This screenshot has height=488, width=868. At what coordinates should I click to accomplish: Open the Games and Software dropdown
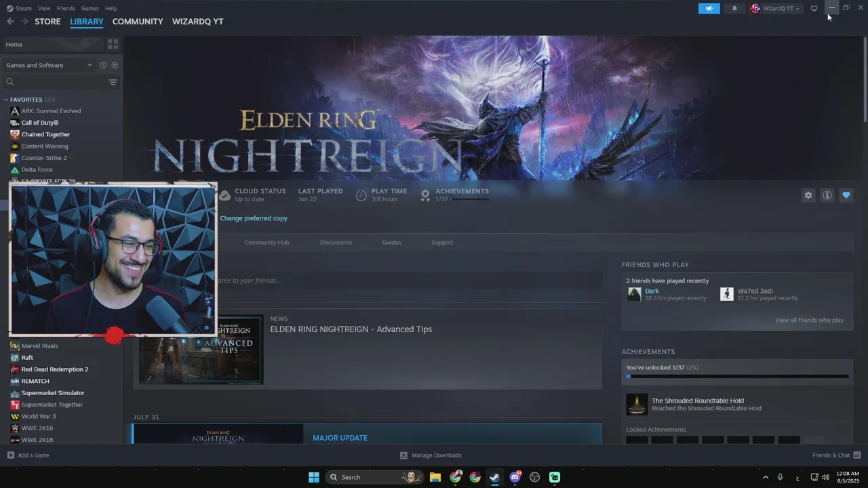click(x=49, y=65)
